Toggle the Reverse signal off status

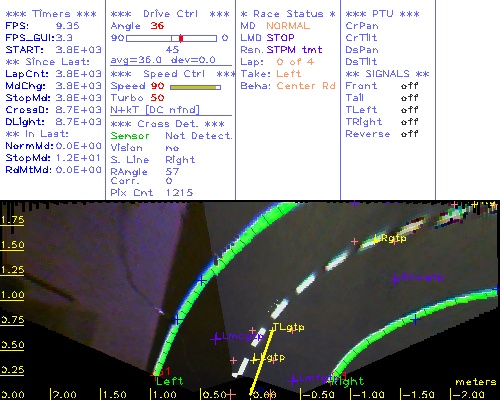tap(409, 134)
